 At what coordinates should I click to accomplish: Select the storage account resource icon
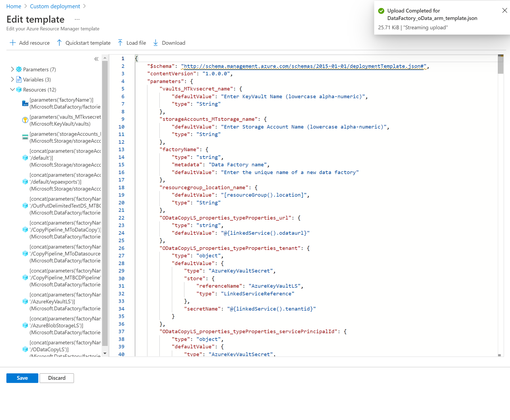click(x=25, y=137)
